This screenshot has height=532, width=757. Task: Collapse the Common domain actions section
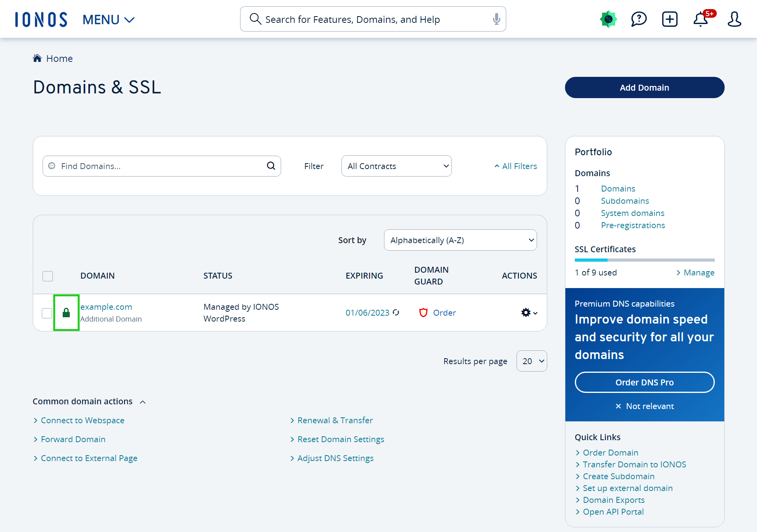click(x=143, y=402)
